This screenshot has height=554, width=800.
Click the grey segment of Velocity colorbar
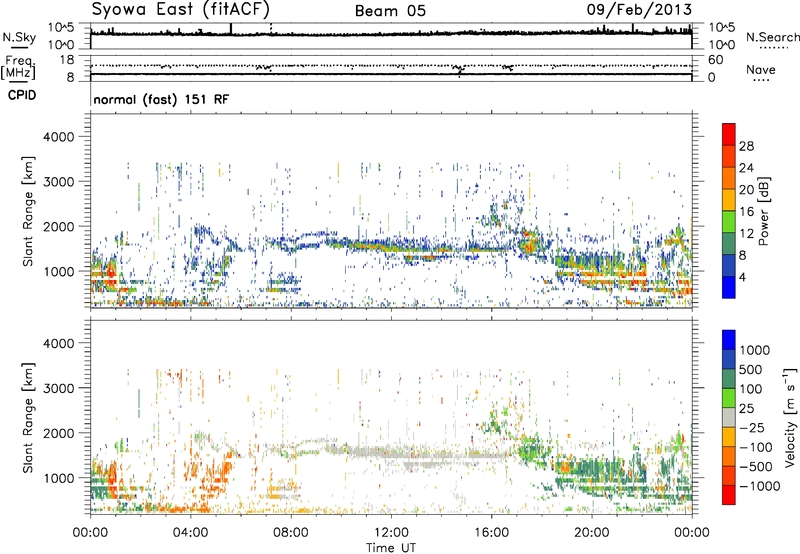pos(729,418)
